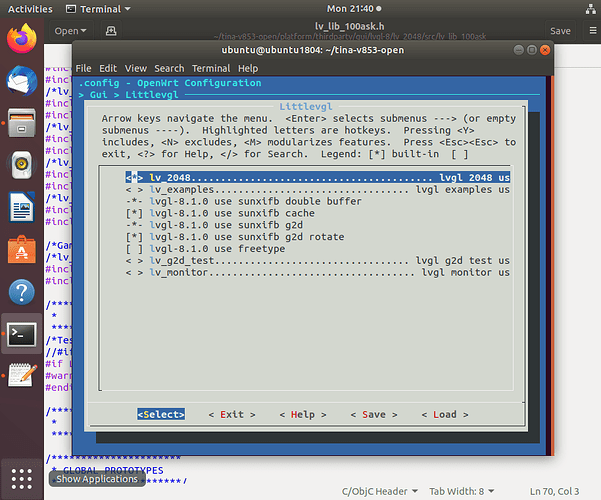Minimize the terminal window

coord(519,50)
